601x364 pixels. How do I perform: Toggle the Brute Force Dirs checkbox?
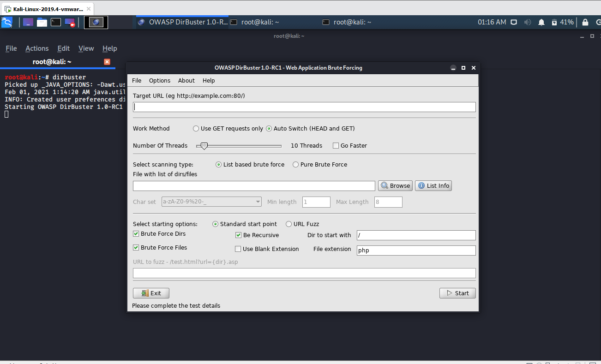pyautogui.click(x=136, y=234)
